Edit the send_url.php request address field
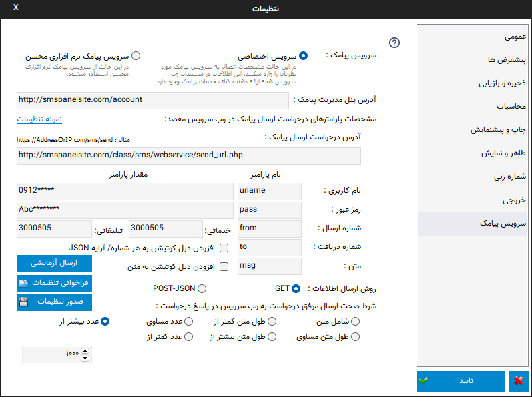Screen dimensions: 532x397 click(189, 156)
